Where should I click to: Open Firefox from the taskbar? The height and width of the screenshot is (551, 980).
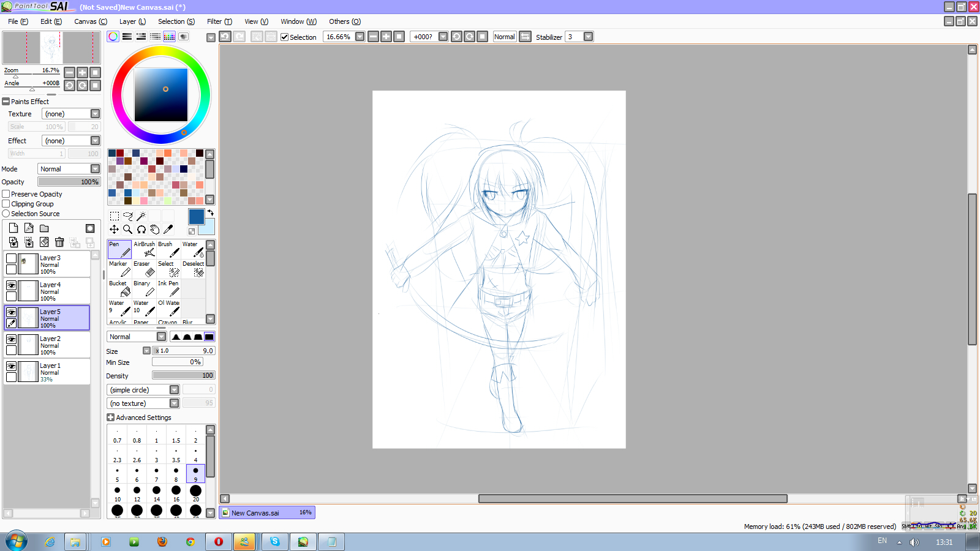pyautogui.click(x=162, y=542)
